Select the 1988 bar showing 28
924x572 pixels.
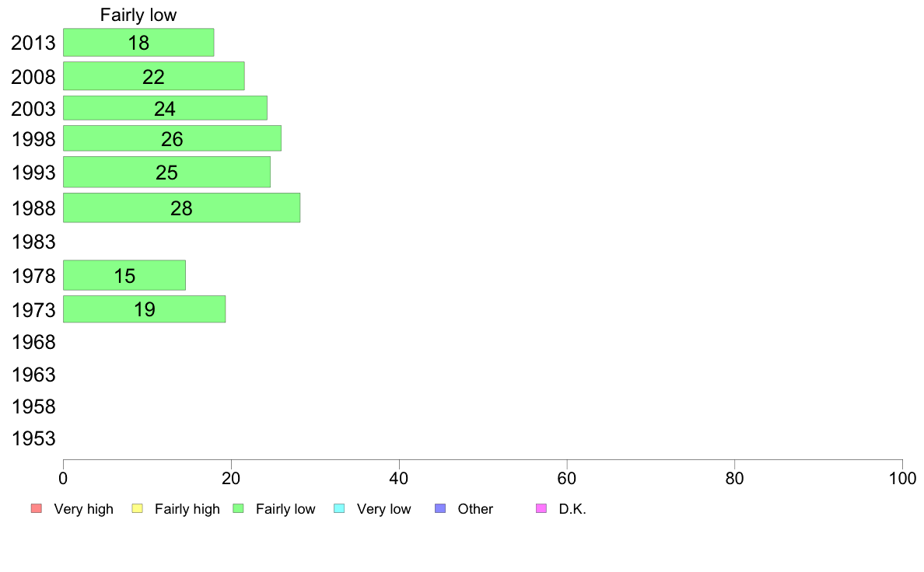click(181, 208)
